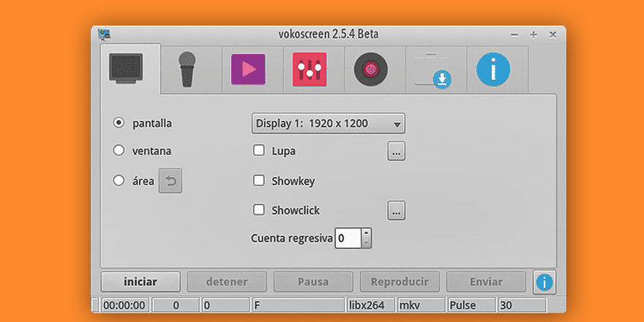Click the área reset arrow button

click(171, 181)
